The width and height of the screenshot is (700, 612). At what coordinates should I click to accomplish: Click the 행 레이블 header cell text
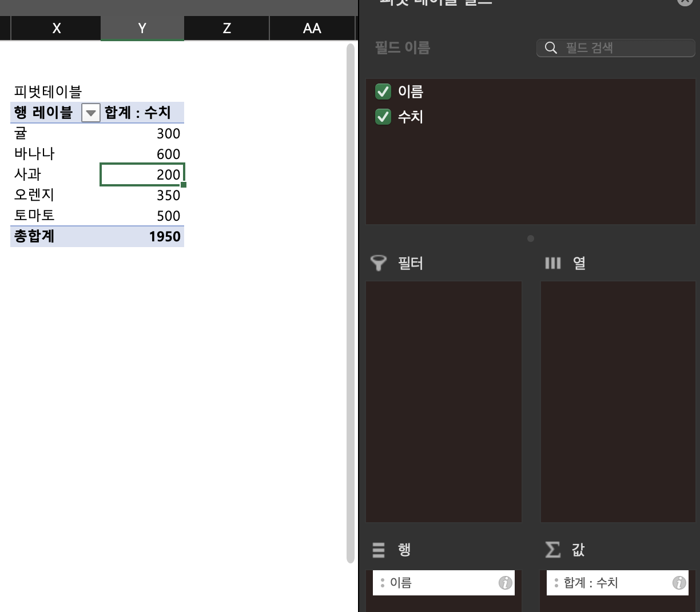tap(43, 113)
